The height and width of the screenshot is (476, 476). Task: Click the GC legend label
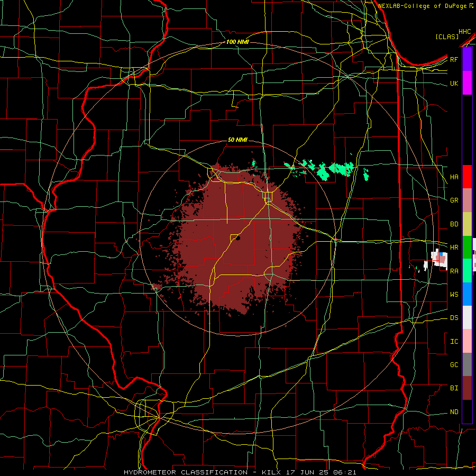coord(454,365)
